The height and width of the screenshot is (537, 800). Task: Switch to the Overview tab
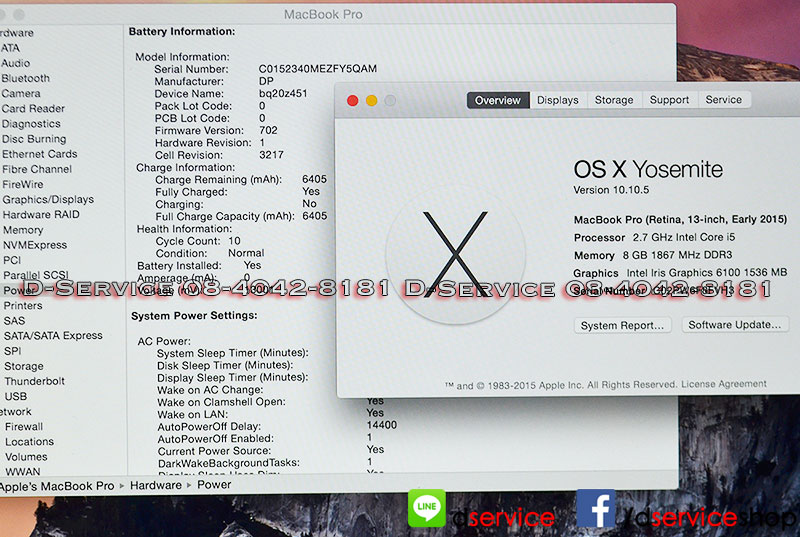click(x=497, y=100)
